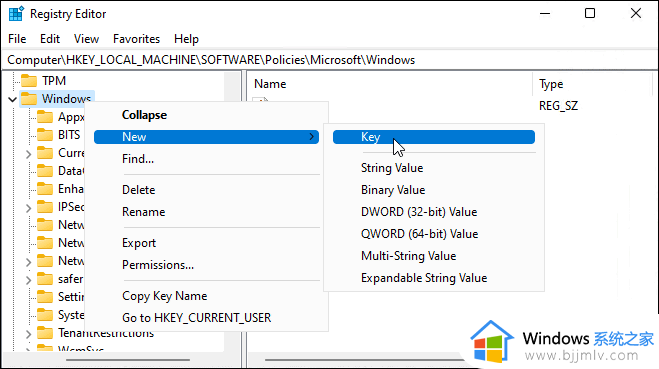Select the BITS tree item label
Viewport: 659px width, 369px height.
[x=69, y=134]
